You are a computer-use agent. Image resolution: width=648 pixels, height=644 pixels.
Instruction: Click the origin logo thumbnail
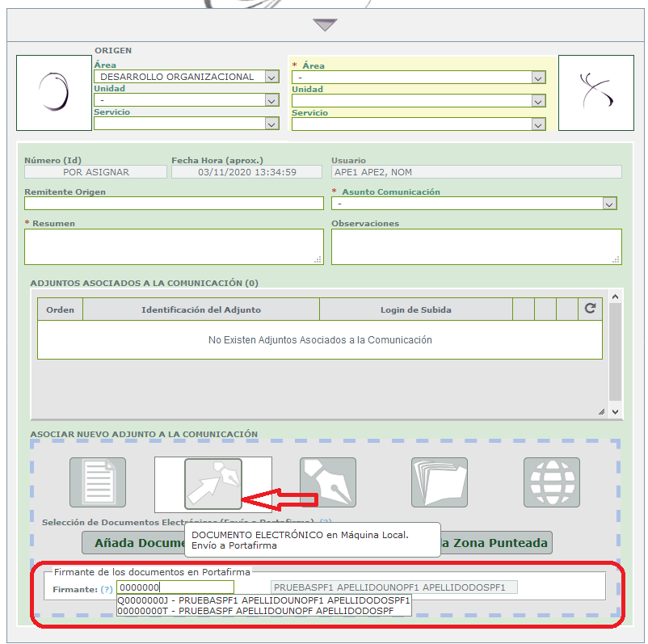click(x=54, y=93)
